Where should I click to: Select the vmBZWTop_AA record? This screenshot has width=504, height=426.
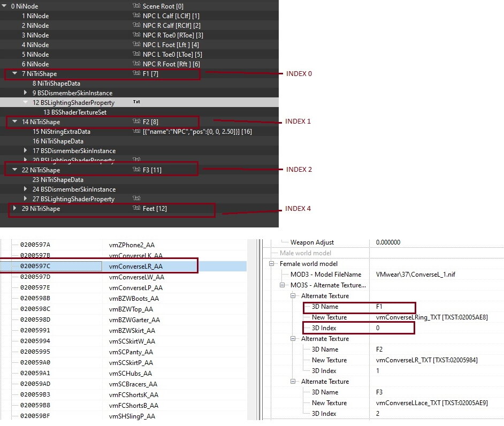pos(124,309)
